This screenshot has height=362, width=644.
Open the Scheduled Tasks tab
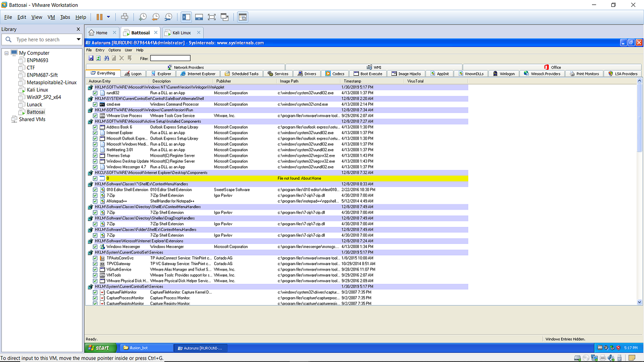coord(242,74)
